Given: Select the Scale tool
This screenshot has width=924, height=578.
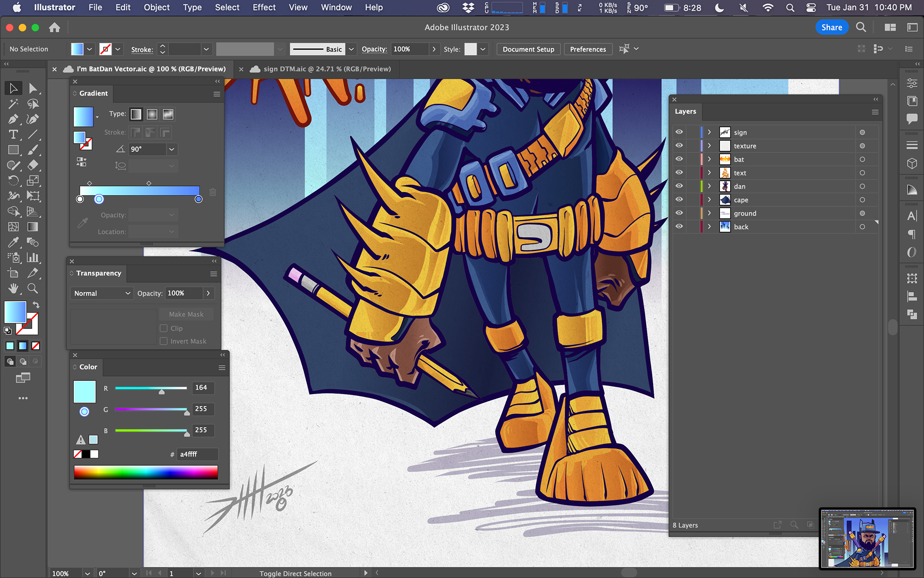Looking at the screenshot, I should click(x=33, y=181).
